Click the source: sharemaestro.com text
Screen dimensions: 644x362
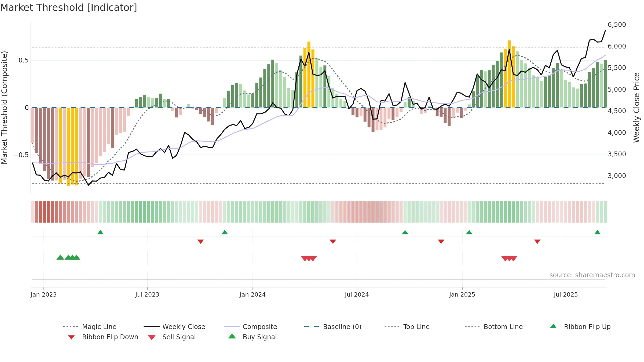(592, 275)
